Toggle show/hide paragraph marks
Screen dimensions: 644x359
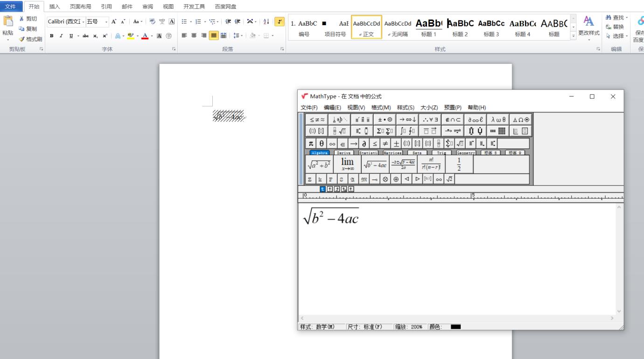pyautogui.click(x=280, y=22)
